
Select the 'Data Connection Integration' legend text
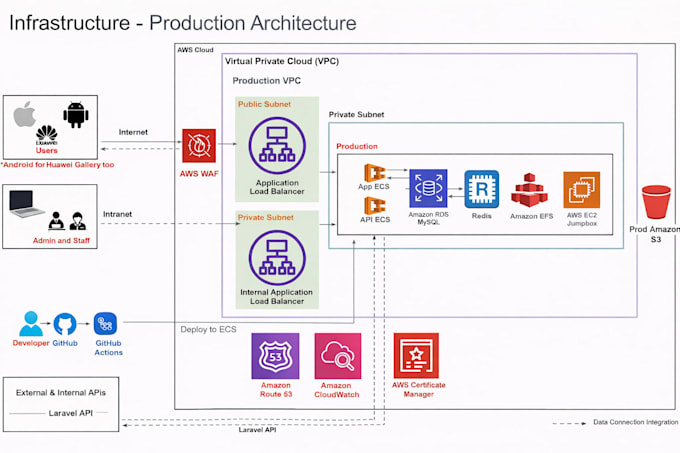pyautogui.click(x=635, y=422)
